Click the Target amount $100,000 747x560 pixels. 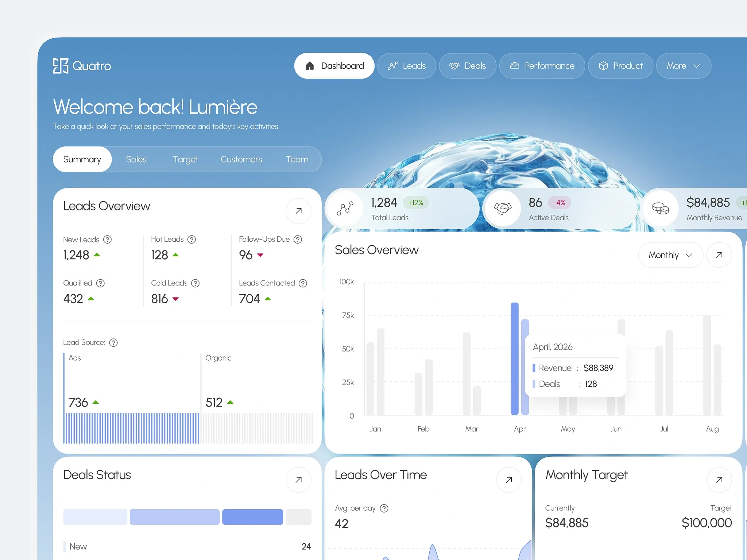[707, 523]
